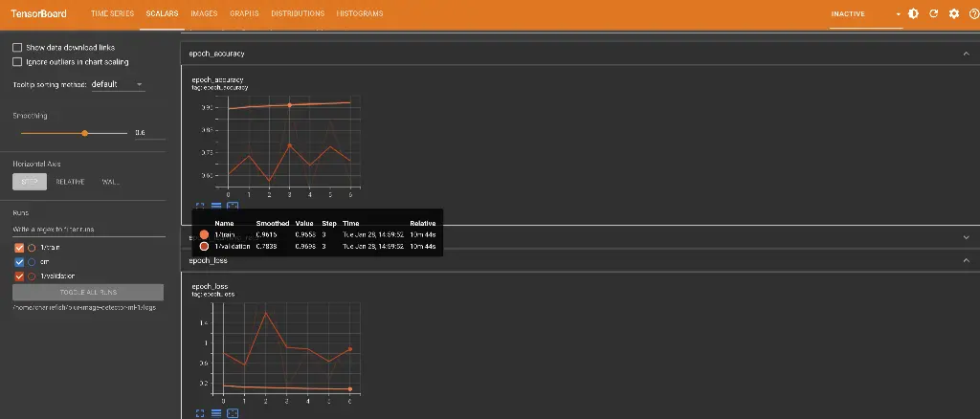This screenshot has height=419, width=980.
Task: Fit domain to data on epoch_loss chart
Action: pos(233,412)
